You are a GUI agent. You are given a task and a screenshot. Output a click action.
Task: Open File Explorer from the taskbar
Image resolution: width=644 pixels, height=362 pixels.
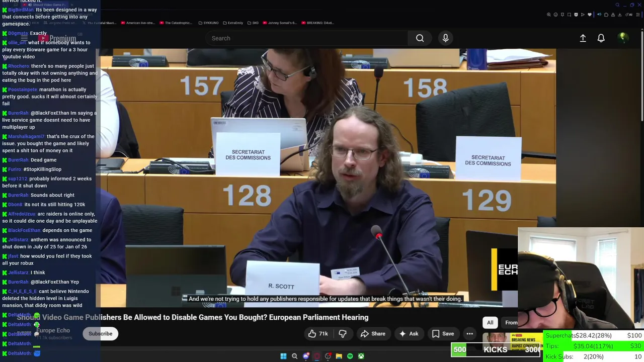pyautogui.click(x=339, y=356)
